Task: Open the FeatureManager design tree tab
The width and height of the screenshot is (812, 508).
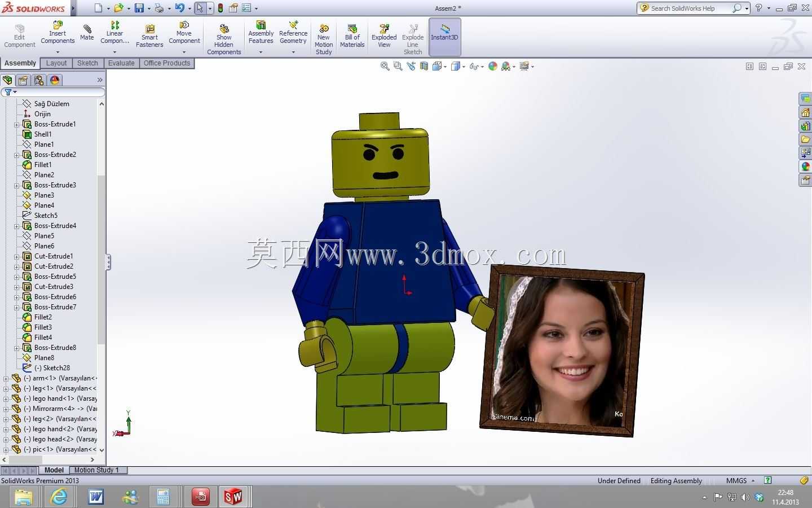Action: tap(7, 80)
